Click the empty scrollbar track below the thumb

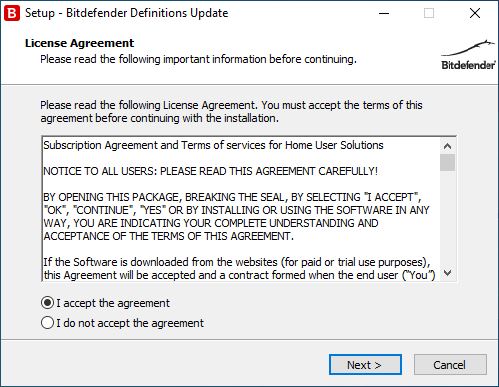(448, 218)
